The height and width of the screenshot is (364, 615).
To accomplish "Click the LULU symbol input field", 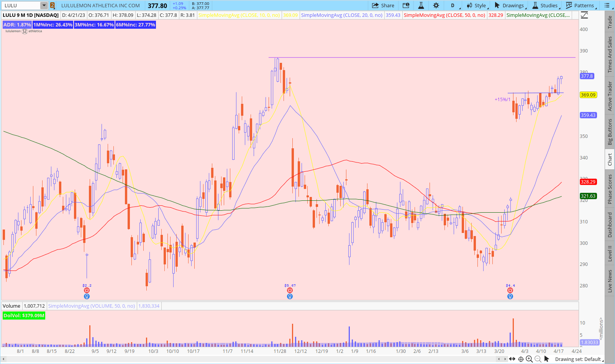I will point(21,5).
